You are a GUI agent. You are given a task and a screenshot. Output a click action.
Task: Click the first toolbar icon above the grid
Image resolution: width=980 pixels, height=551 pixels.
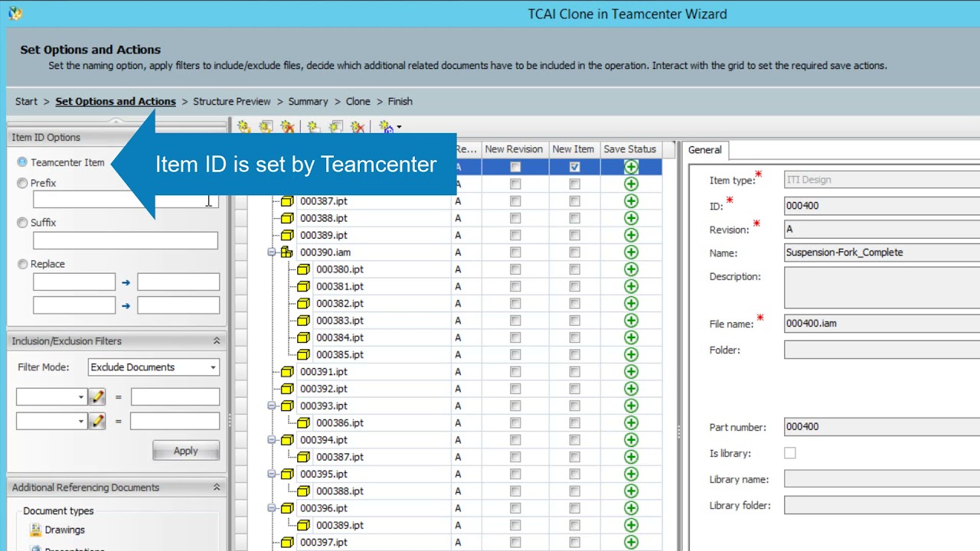(x=244, y=127)
